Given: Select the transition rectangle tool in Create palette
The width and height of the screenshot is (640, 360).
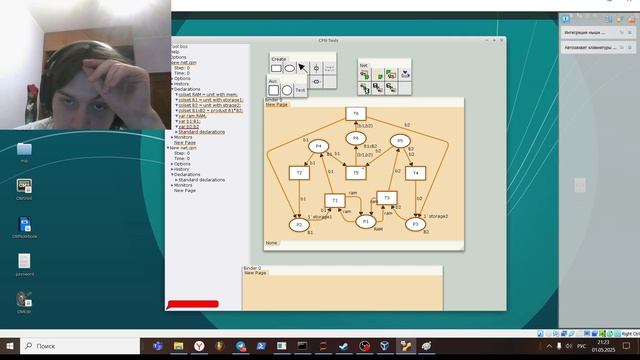Looking at the screenshot, I should (276, 68).
